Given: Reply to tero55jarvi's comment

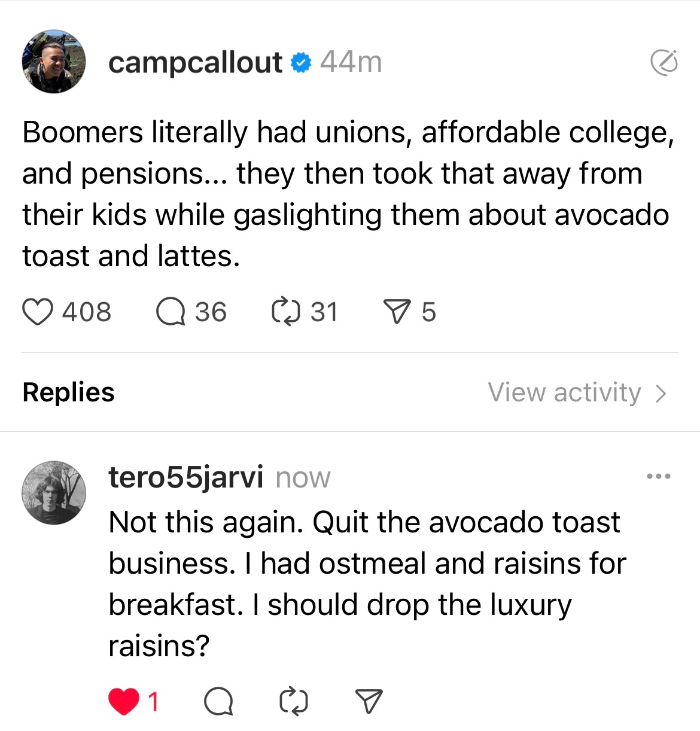Looking at the screenshot, I should click(218, 701).
